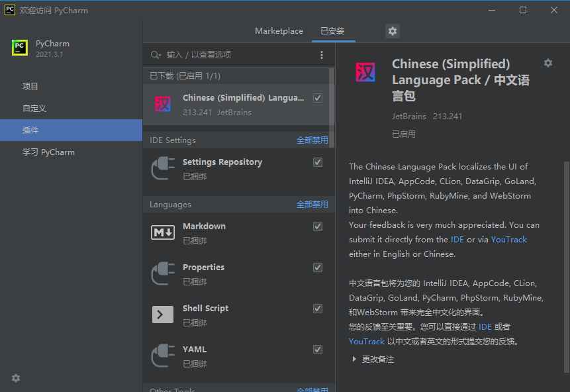Click the Shell Script plugin icon
The image size is (570, 392).
pos(162,313)
